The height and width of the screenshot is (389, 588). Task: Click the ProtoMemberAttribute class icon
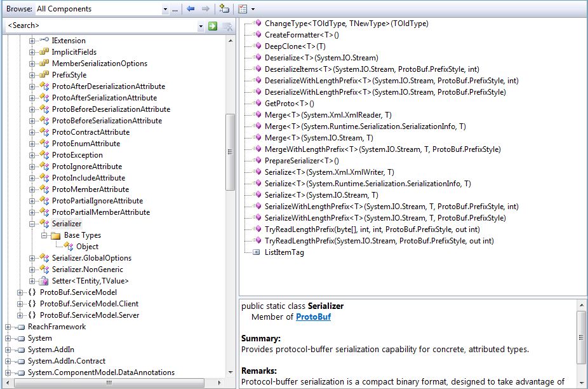point(44,189)
